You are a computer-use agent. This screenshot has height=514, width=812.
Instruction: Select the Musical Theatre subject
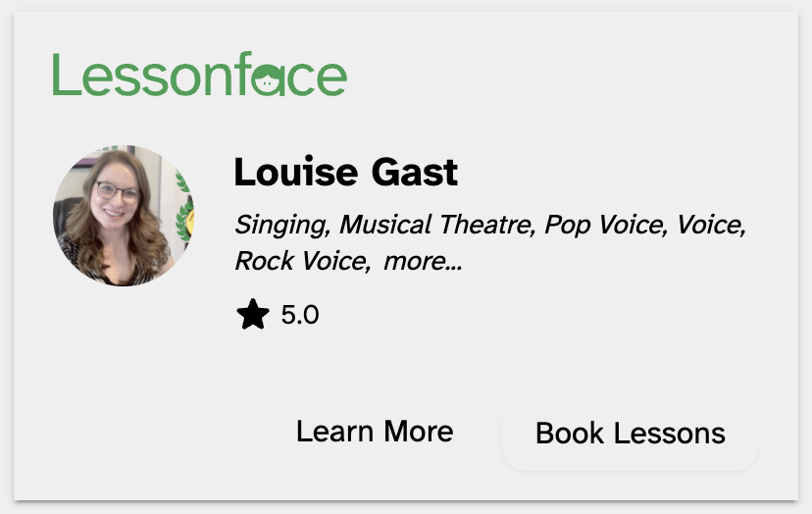click(434, 225)
